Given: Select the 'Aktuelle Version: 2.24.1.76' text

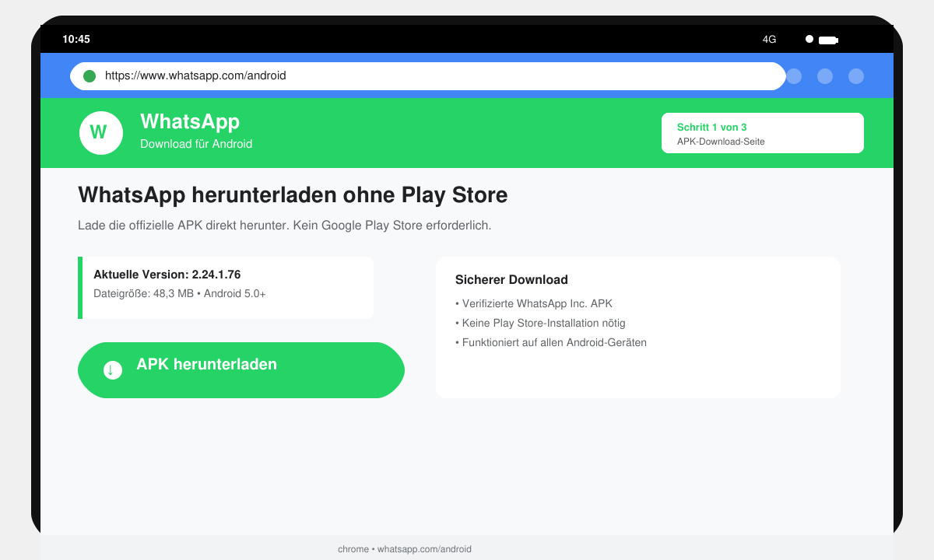Looking at the screenshot, I should 167,275.
